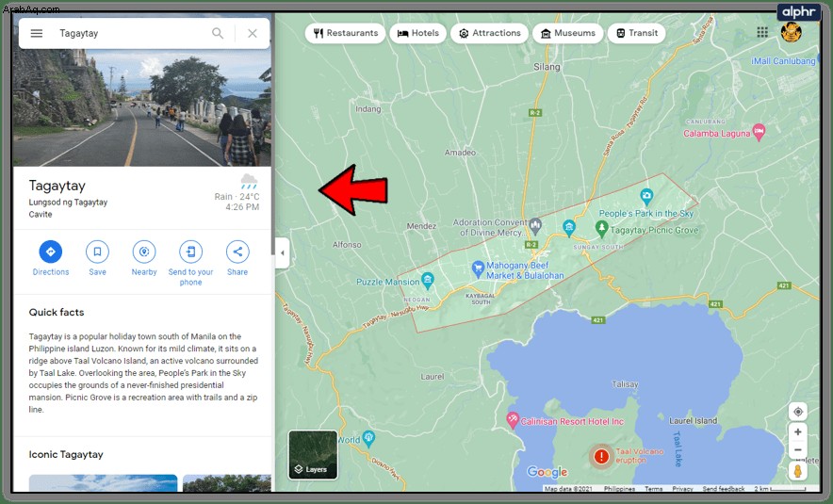This screenshot has height=504, width=833.
Task: Switch map type via Layers thumbnail
Action: [313, 455]
